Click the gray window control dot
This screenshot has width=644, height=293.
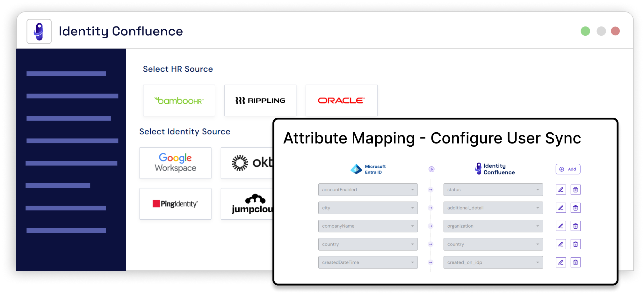(601, 31)
